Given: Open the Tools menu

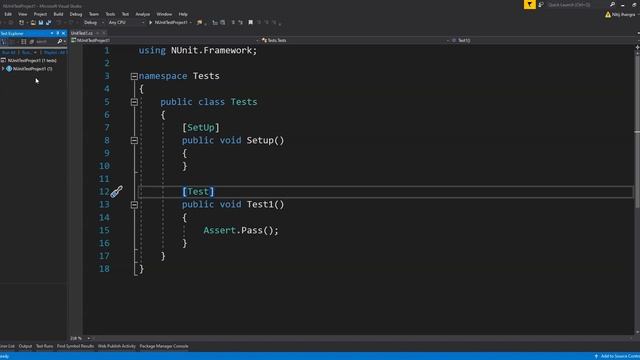Looking at the screenshot, I should point(110,14).
